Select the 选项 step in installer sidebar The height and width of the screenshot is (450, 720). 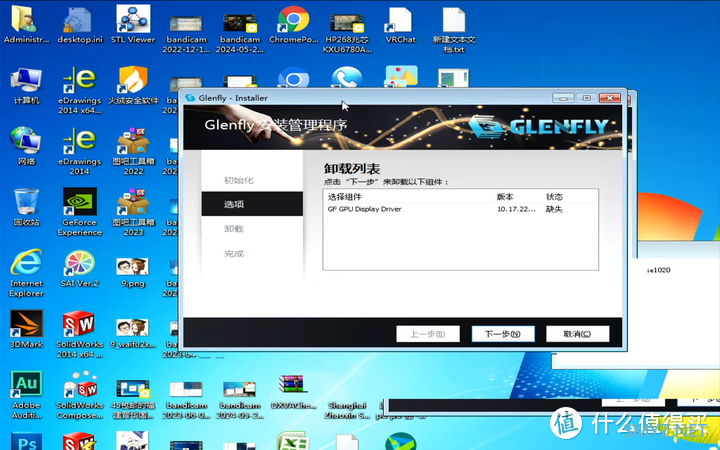pyautogui.click(x=252, y=204)
